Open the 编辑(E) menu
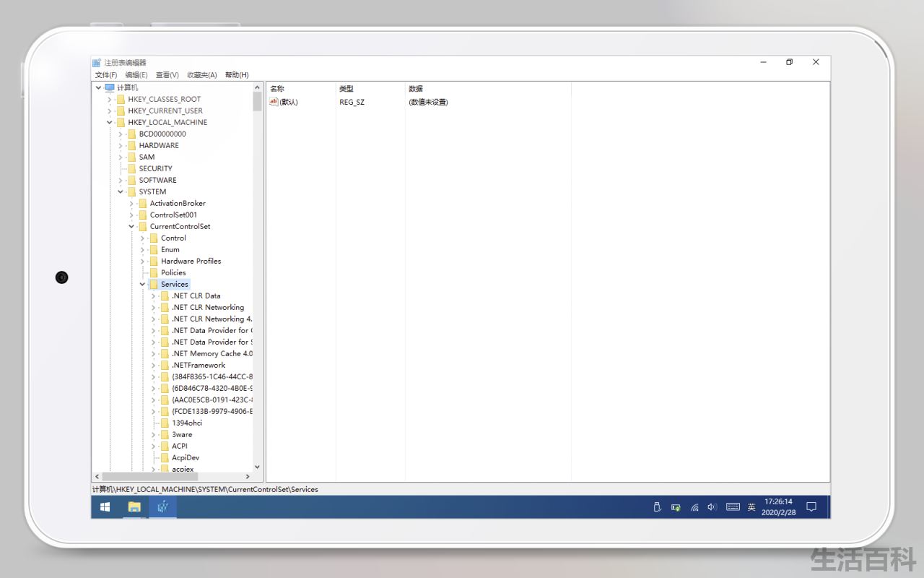The height and width of the screenshot is (578, 924). 136,75
